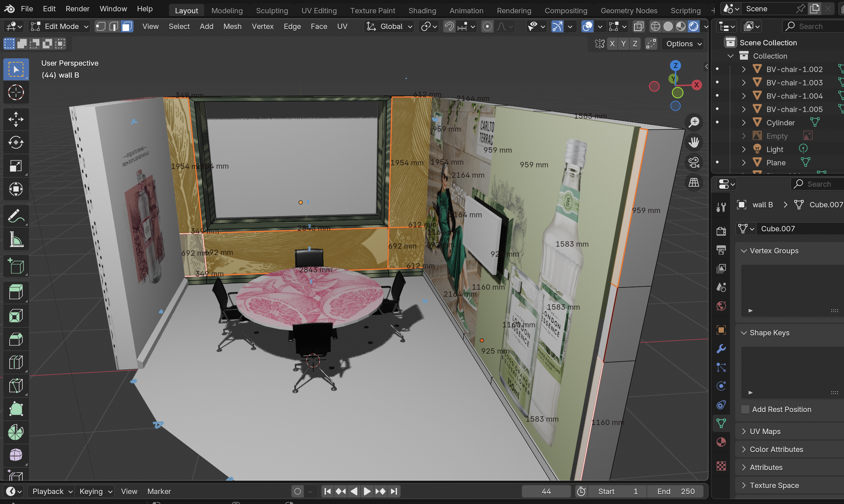Image resolution: width=844 pixels, height=504 pixels.
Task: Select the Move tool in toolbar
Action: pos(16,119)
